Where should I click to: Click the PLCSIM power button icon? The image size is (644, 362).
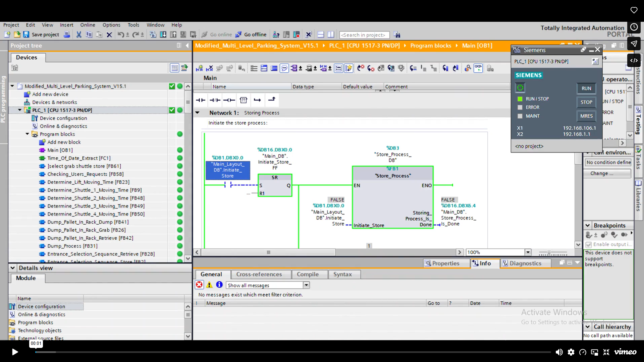(x=520, y=88)
